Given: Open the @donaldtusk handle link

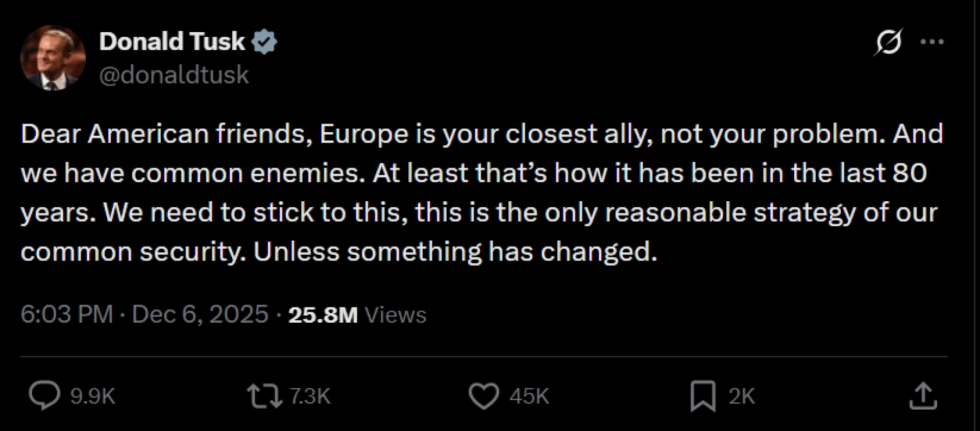Looking at the screenshot, I should pyautogui.click(x=174, y=75).
